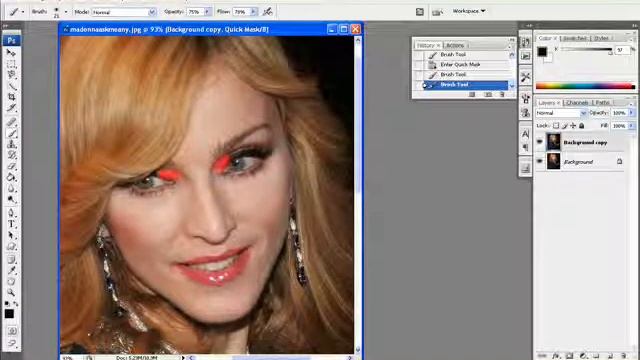Click the foreground color swatch in toolbox
640x360 pixels.
pyautogui.click(x=9, y=313)
